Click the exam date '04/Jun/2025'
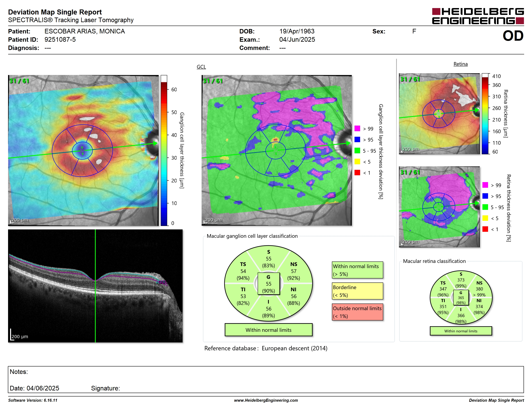532x411 pixels. 297,39
